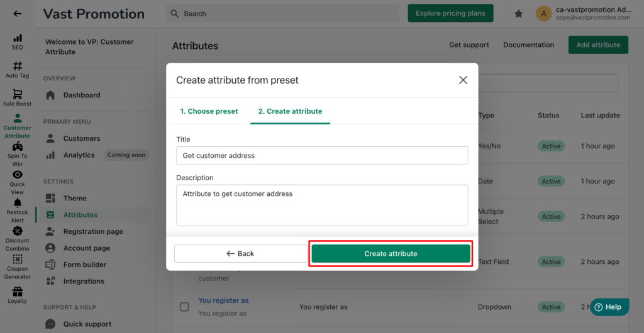Click into the Title input field
The image size is (644, 333).
(x=322, y=155)
